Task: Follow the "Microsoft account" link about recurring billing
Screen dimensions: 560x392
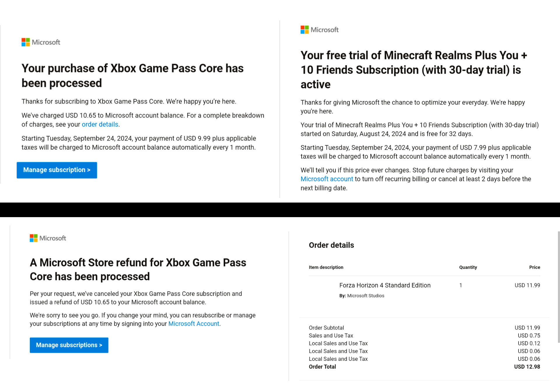Action: point(327,179)
